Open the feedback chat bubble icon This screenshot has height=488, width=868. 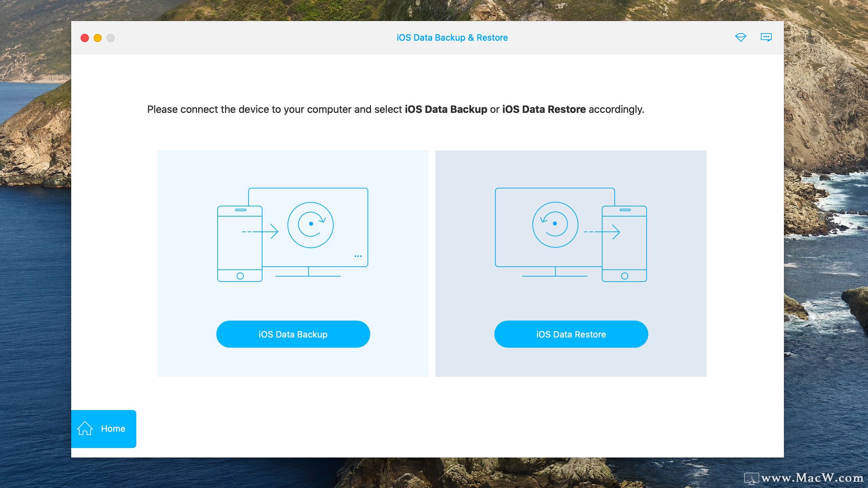click(x=766, y=37)
